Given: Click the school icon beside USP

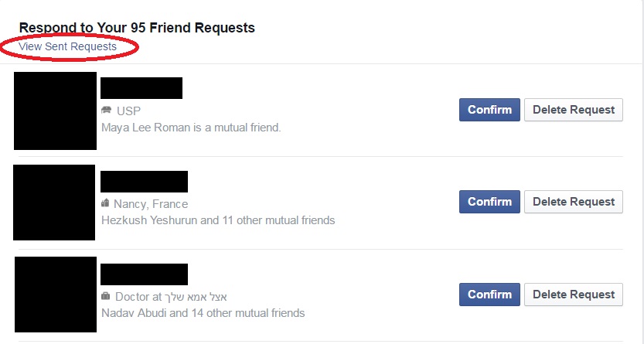Looking at the screenshot, I should tap(106, 111).
